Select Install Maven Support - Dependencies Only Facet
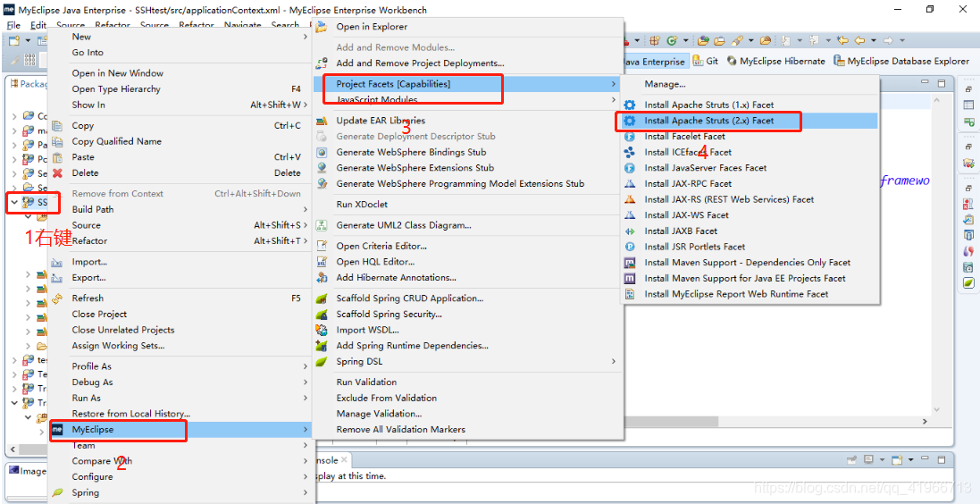This screenshot has height=504, width=980. pyautogui.click(x=749, y=263)
